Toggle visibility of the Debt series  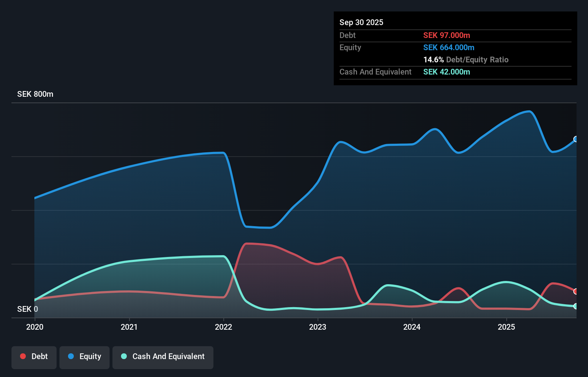tap(34, 356)
